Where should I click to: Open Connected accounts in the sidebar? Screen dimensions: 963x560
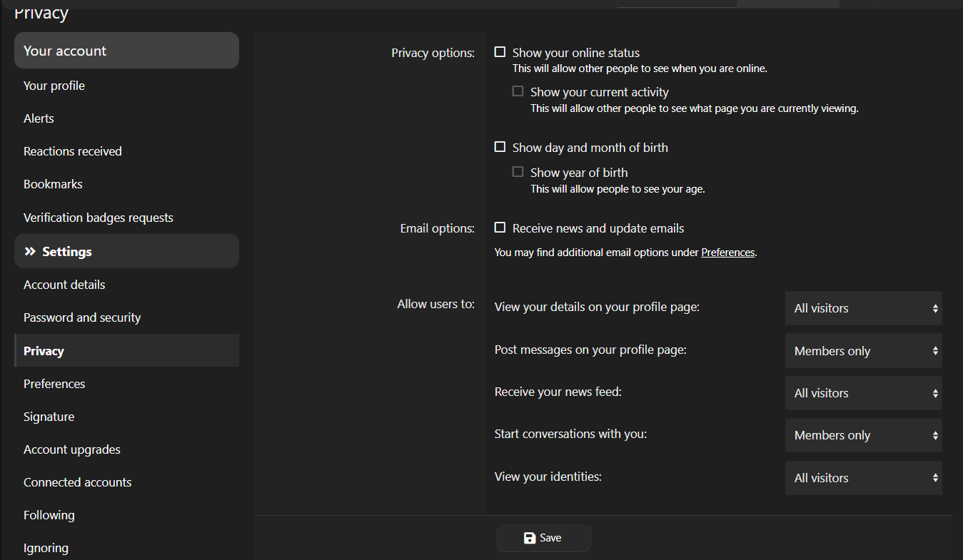click(77, 482)
